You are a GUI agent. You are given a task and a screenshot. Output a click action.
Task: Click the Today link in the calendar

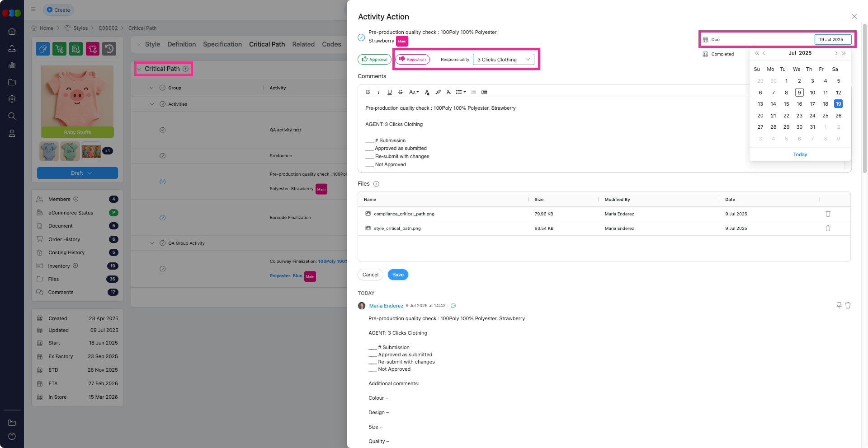pyautogui.click(x=800, y=154)
